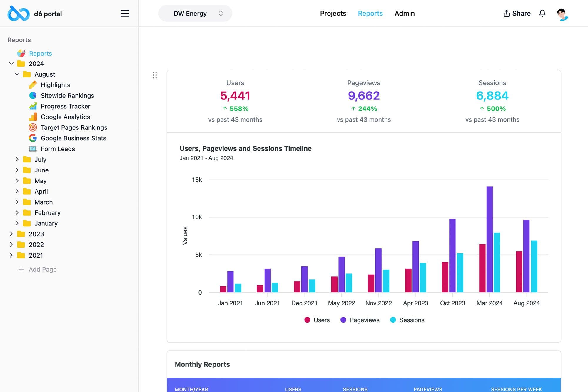Image resolution: width=588 pixels, height=392 pixels.
Task: Click the Oct 2023 Users red bar
Action: pyautogui.click(x=445, y=277)
